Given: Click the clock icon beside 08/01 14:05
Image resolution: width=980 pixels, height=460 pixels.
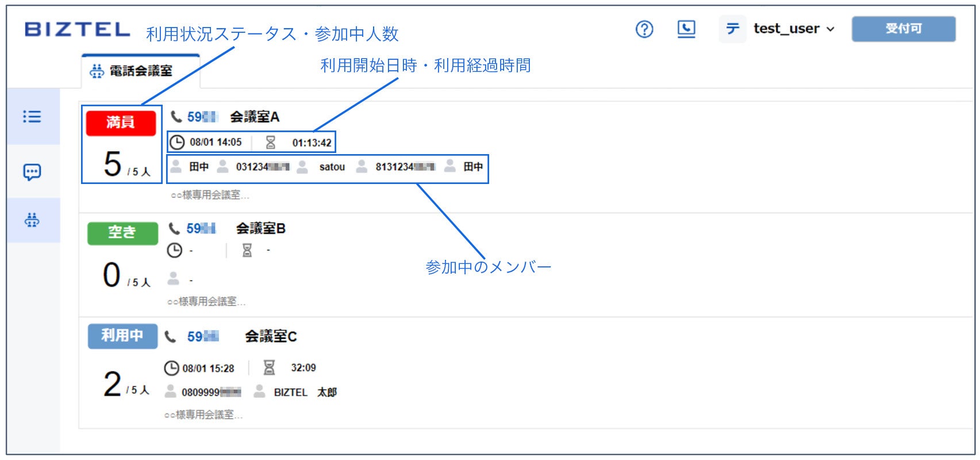Looking at the screenshot, I should 177,142.
